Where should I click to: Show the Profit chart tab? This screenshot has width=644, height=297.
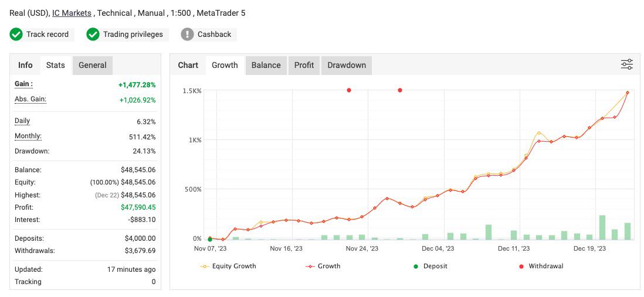point(304,65)
